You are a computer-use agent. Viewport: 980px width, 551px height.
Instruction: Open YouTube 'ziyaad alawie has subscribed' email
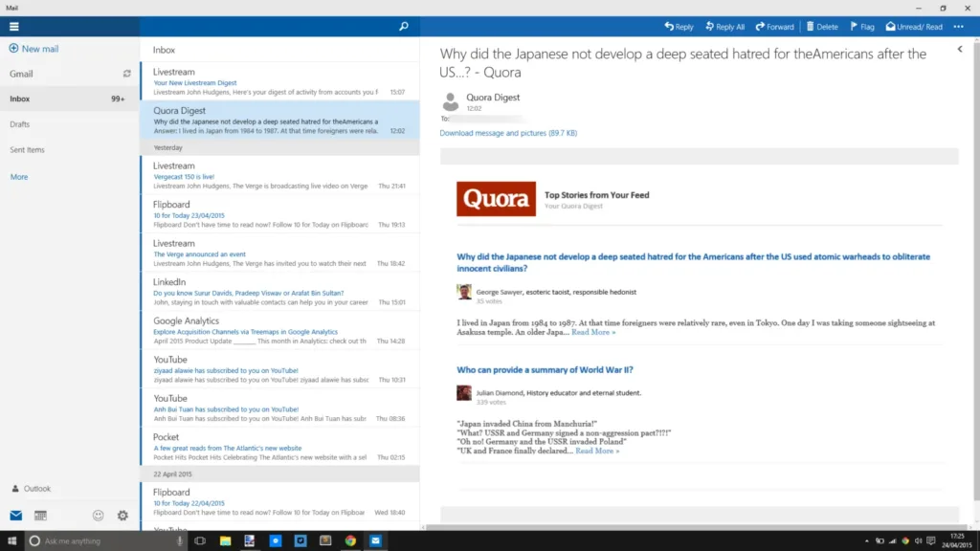[x=280, y=368]
